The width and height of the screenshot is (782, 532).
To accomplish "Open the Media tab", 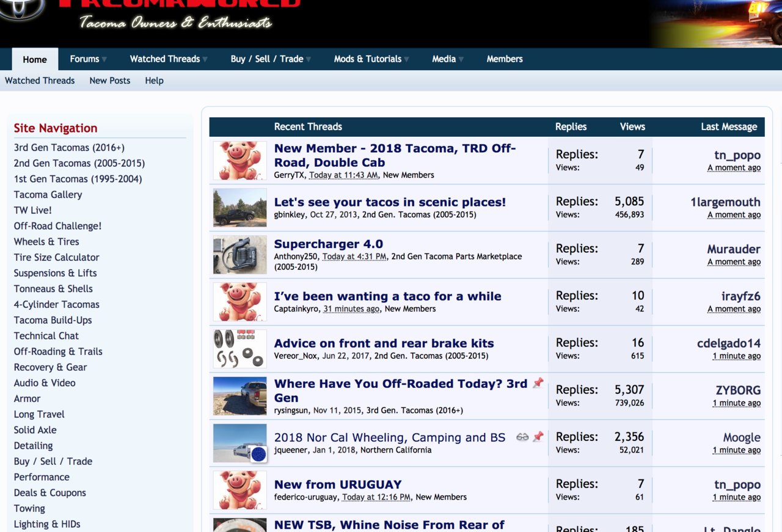I will 444,59.
